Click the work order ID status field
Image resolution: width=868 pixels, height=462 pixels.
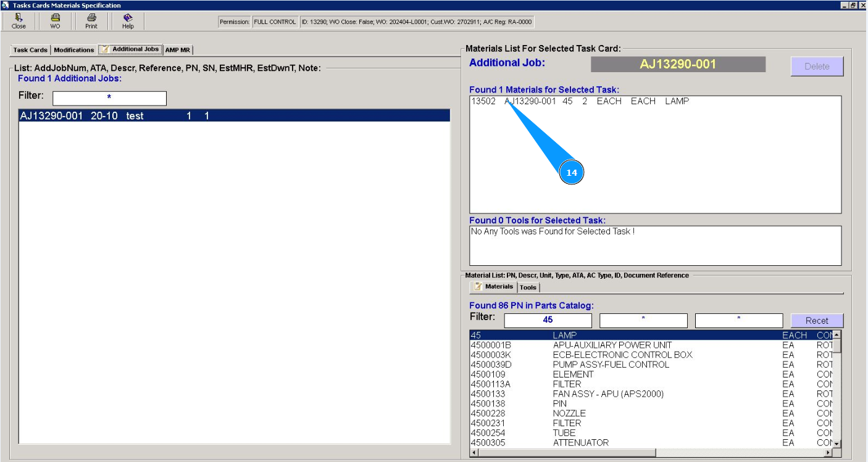click(x=417, y=22)
